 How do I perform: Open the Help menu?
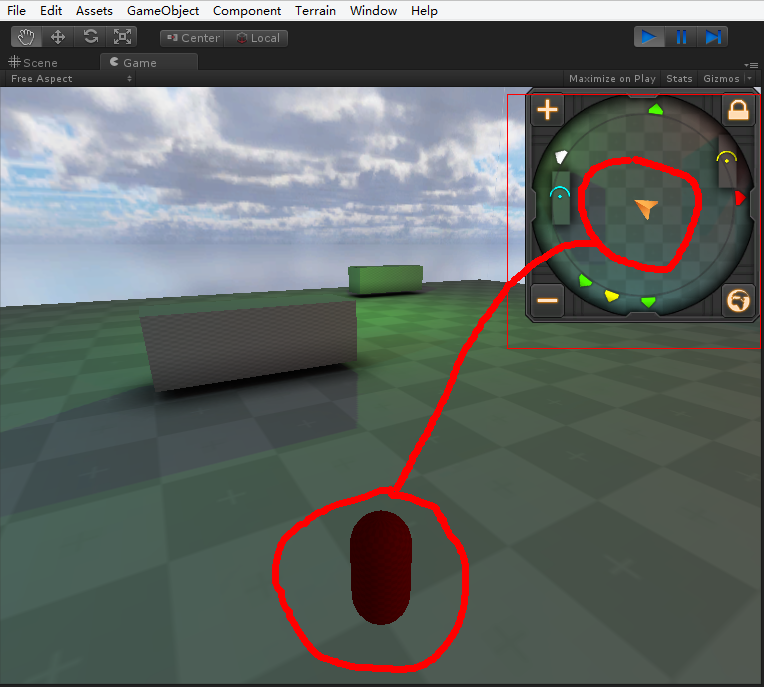(424, 10)
